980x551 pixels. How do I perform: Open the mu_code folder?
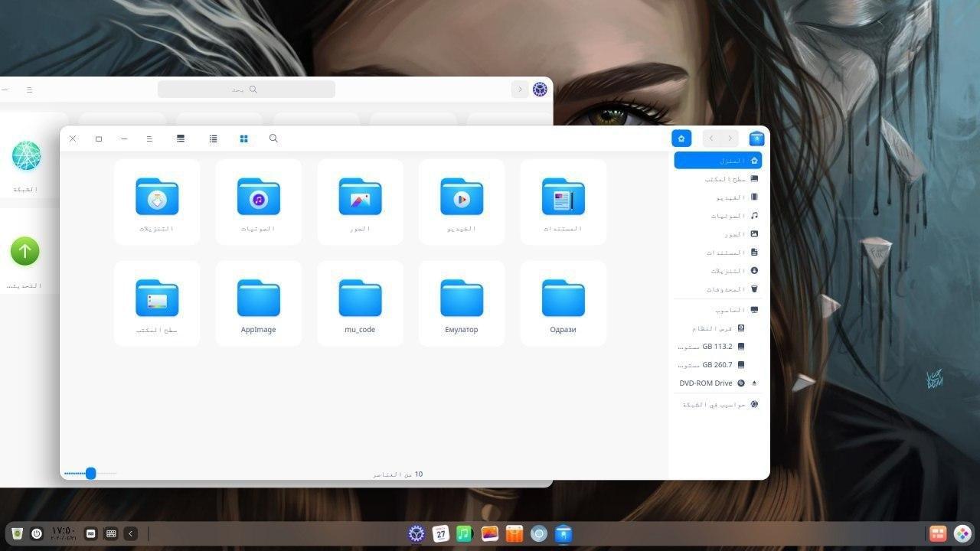[x=360, y=298]
